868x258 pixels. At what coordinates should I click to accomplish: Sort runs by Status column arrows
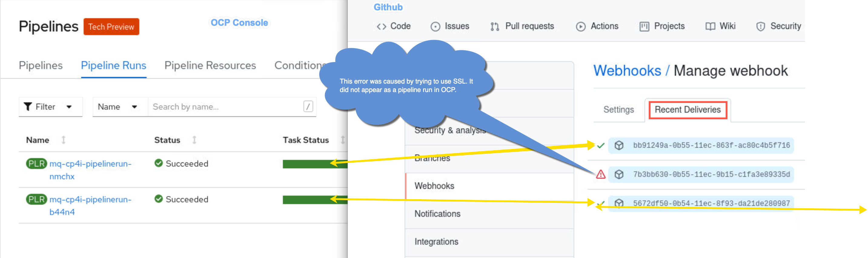194,140
